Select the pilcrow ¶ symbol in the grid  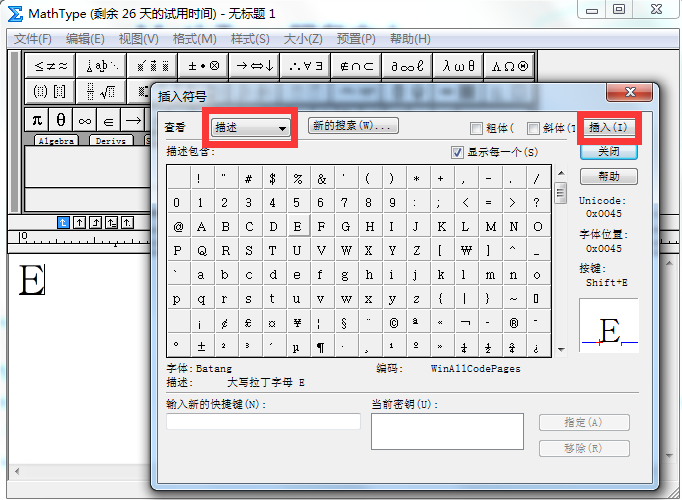coord(321,347)
